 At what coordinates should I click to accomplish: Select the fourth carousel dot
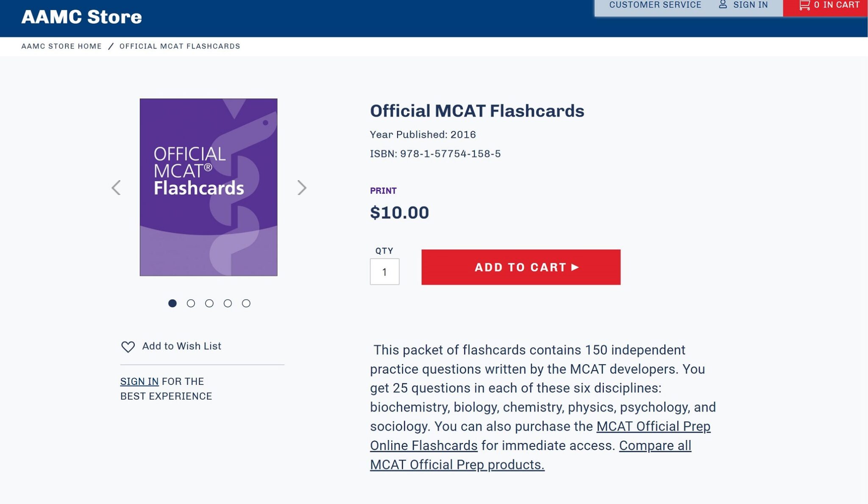click(228, 303)
